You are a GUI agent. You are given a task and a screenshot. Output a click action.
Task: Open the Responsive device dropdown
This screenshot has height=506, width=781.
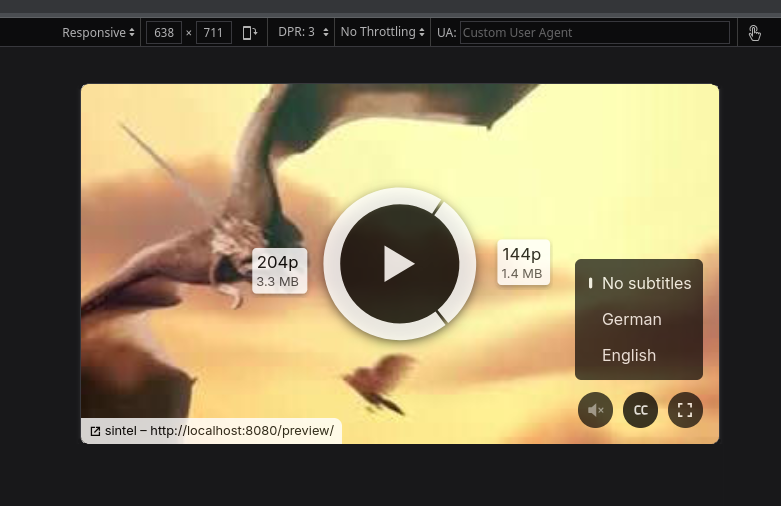(x=98, y=32)
